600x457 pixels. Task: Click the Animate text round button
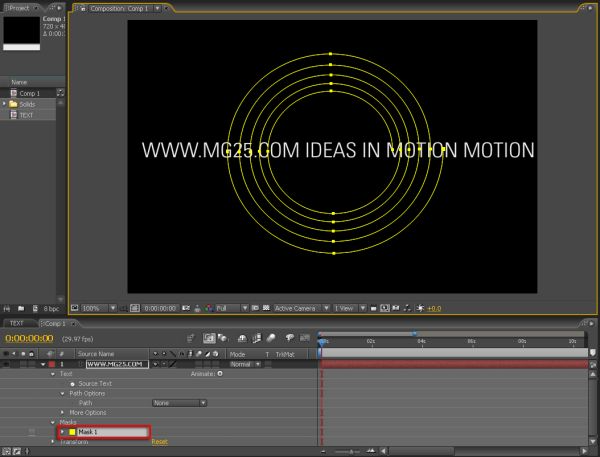coord(220,374)
